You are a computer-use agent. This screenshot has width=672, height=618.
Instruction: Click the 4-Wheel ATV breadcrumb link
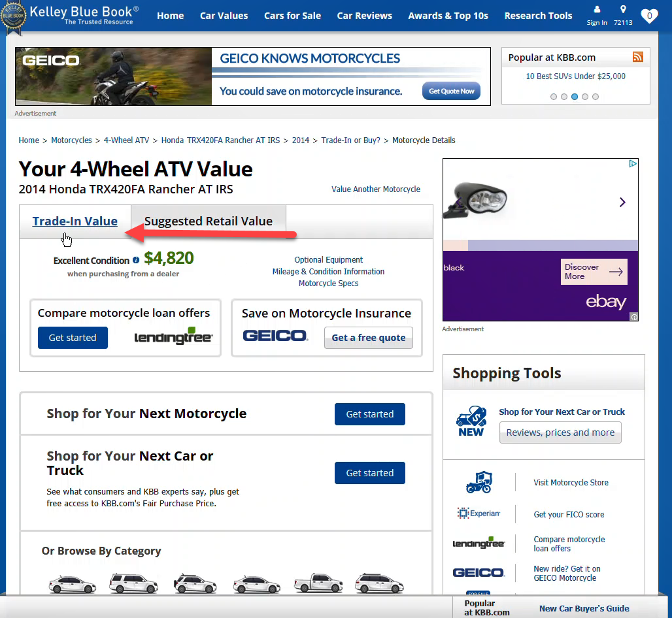click(x=126, y=140)
